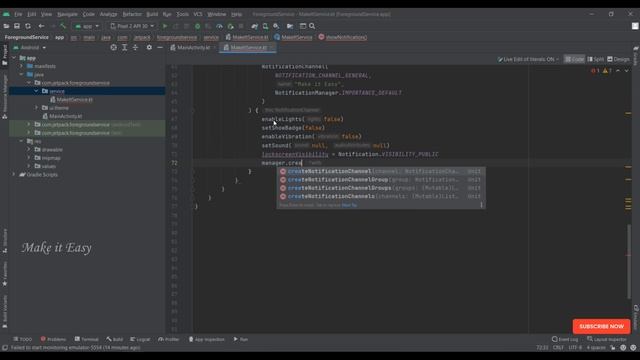Switch editor to Code view
The height and width of the screenshot is (360, 640).
coord(574,59)
